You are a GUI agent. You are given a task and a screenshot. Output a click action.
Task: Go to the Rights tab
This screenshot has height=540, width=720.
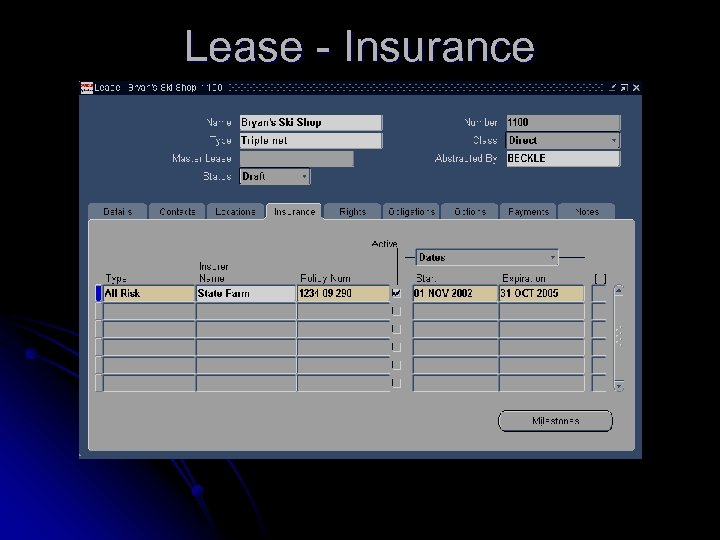coord(352,211)
